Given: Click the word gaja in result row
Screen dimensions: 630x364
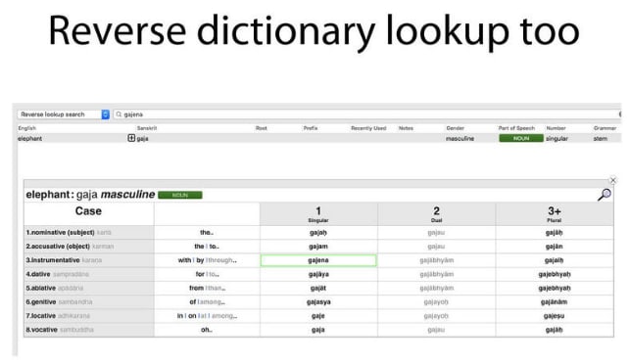Looking at the screenshot, I should coord(143,138).
